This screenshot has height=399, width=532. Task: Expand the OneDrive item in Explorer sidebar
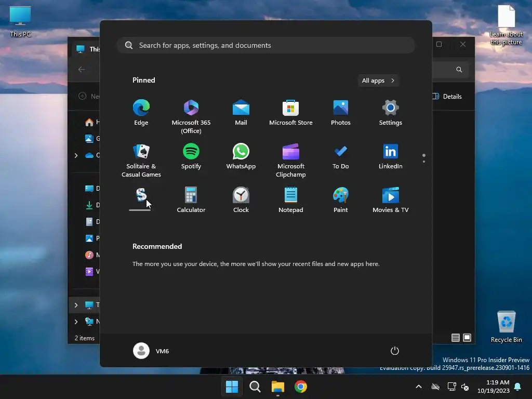[76, 155]
